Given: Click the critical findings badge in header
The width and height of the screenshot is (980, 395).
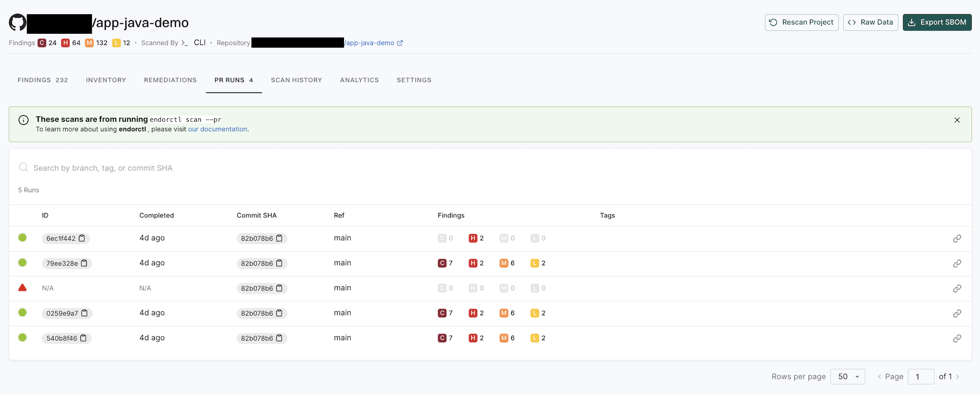Looking at the screenshot, I should click(x=42, y=43).
